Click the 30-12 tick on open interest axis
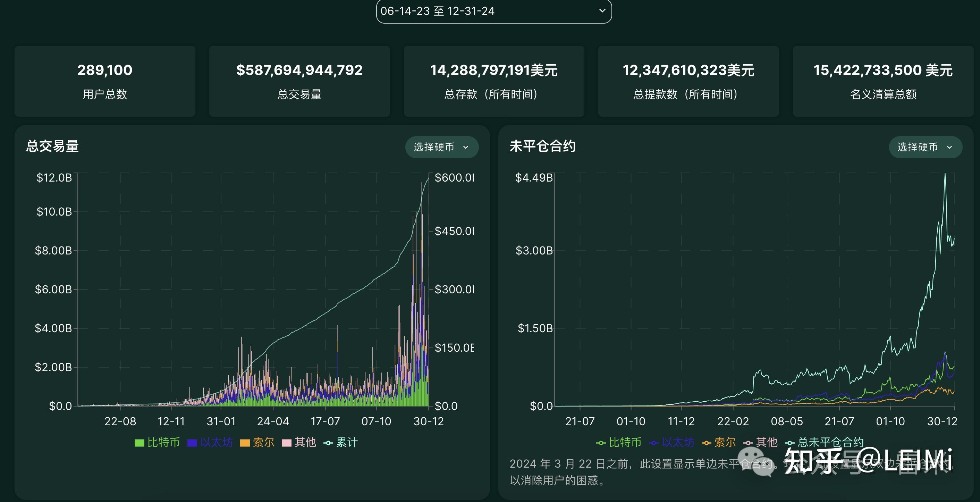The width and height of the screenshot is (980, 502). tap(942, 421)
